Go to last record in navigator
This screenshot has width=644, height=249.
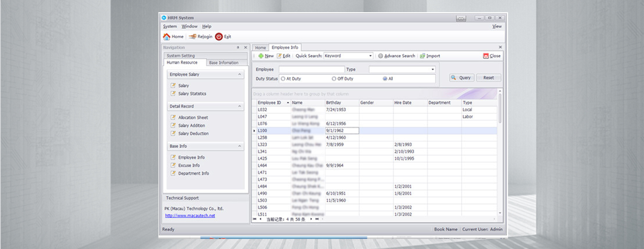(x=317, y=219)
